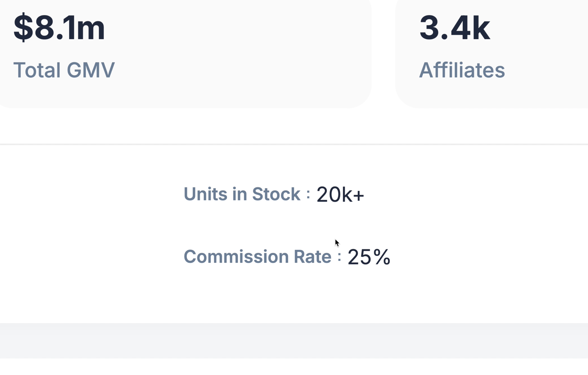Select the 20k+ stock value

tap(340, 195)
